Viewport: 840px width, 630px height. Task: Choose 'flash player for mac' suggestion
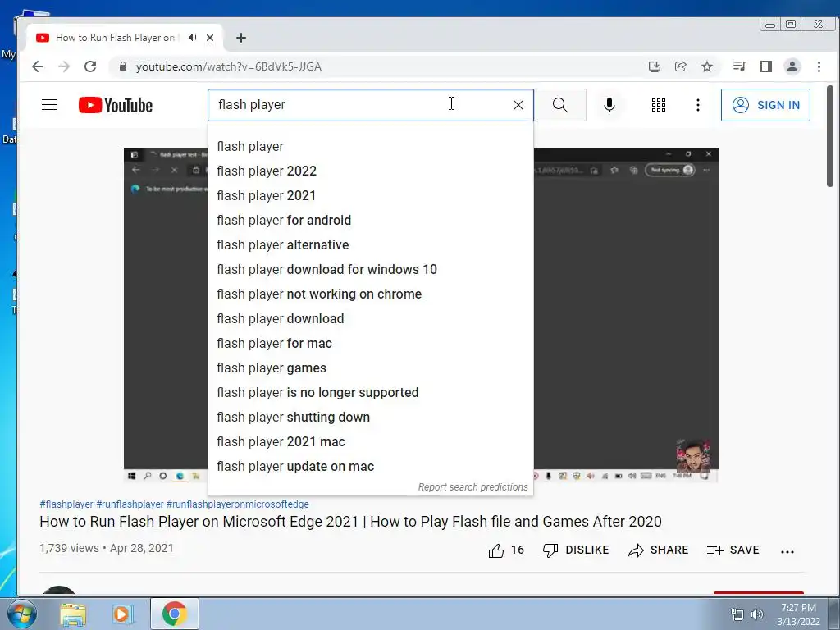coord(371,344)
